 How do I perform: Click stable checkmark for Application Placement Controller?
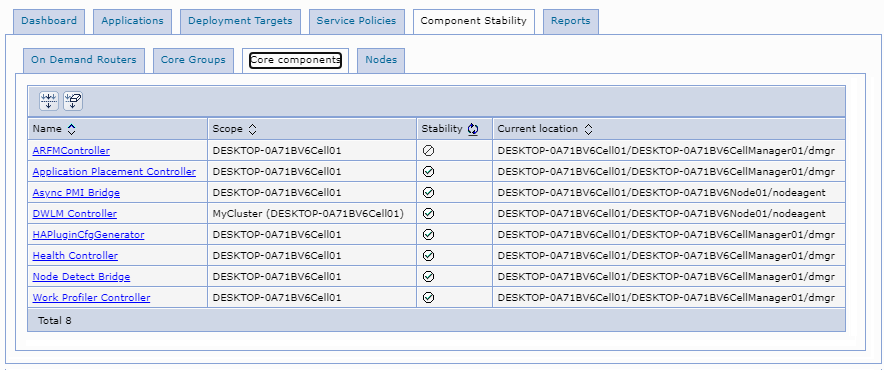pos(428,171)
